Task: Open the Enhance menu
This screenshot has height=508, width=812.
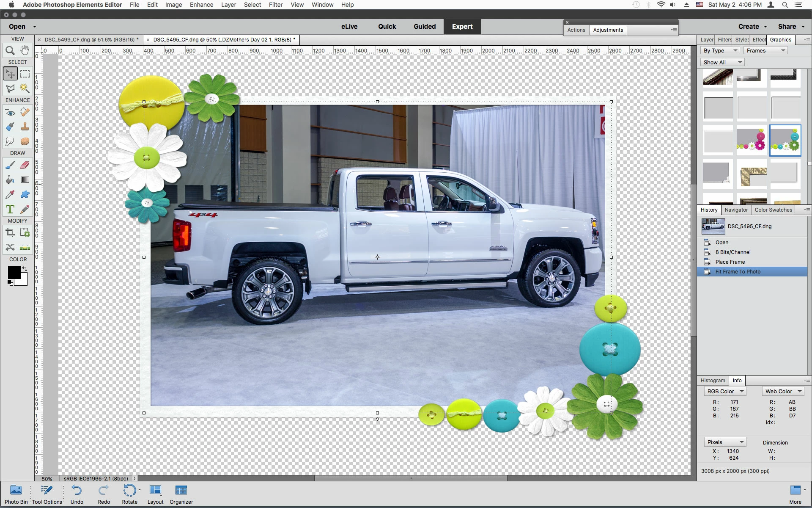Action: (x=201, y=5)
